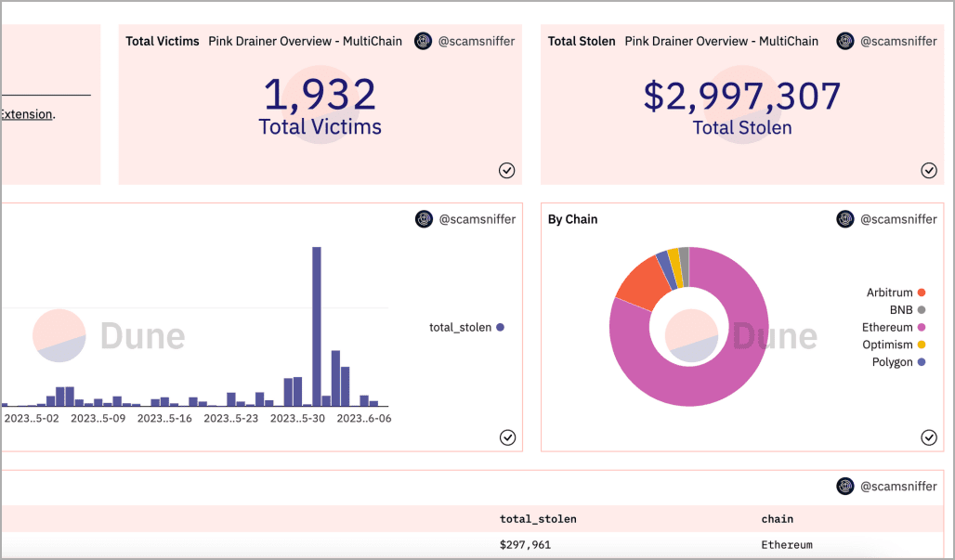Screen dimensions: 955x560
Task: Click checkmark icon in Total Stolen panel
Action: [929, 170]
